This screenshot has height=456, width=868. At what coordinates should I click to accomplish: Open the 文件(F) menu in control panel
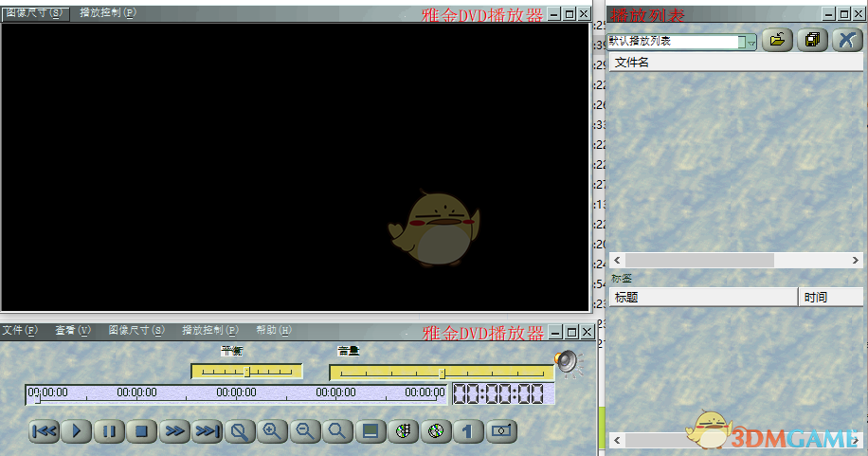coord(19,331)
